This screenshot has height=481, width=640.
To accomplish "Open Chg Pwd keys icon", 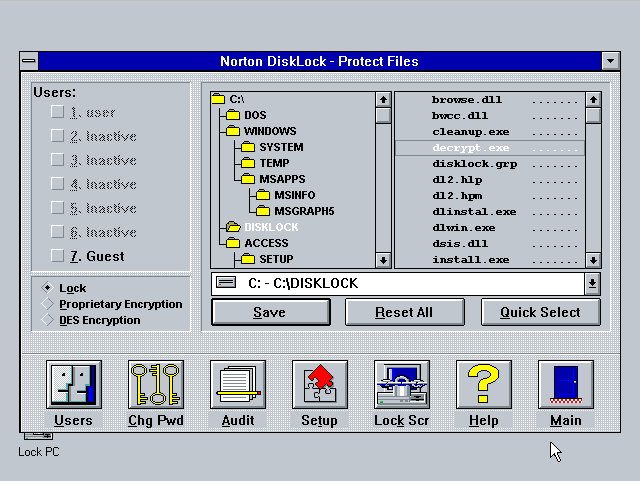I will 156,384.
